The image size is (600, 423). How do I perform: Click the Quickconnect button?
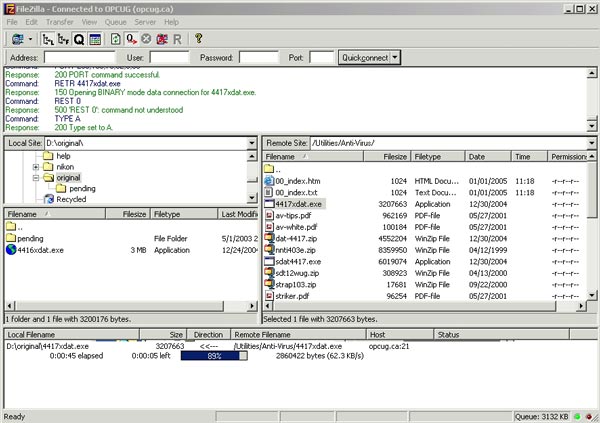364,58
